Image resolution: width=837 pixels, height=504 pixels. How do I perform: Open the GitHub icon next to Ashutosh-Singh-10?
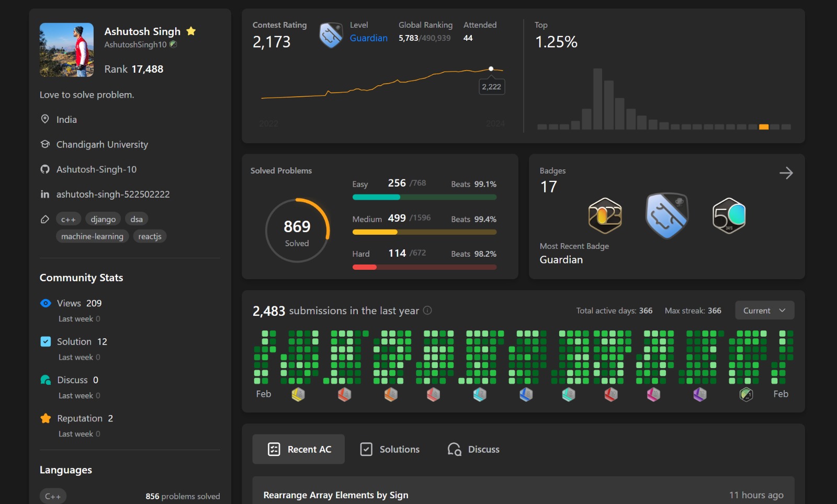pyautogui.click(x=45, y=169)
